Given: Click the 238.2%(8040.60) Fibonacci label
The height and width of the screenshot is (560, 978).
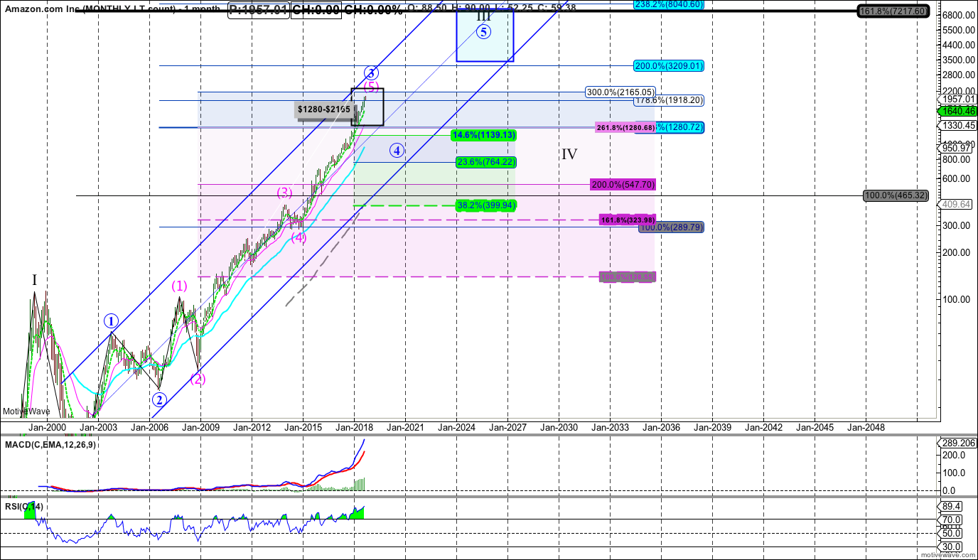Looking at the screenshot, I should (669, 4).
